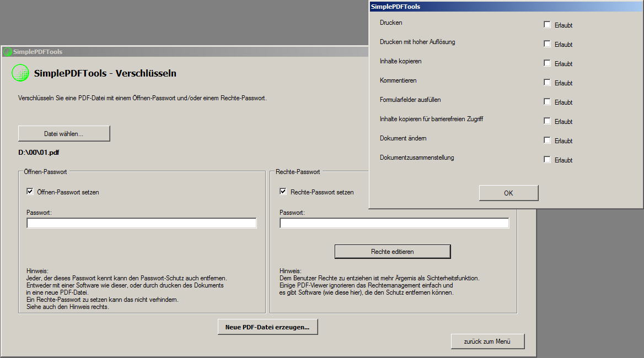Open the Datei wählen file picker
The image size is (644, 358).
tap(64, 134)
